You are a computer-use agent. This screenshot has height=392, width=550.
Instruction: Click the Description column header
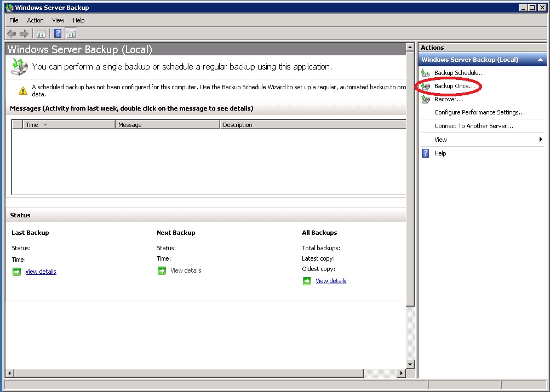coord(313,124)
